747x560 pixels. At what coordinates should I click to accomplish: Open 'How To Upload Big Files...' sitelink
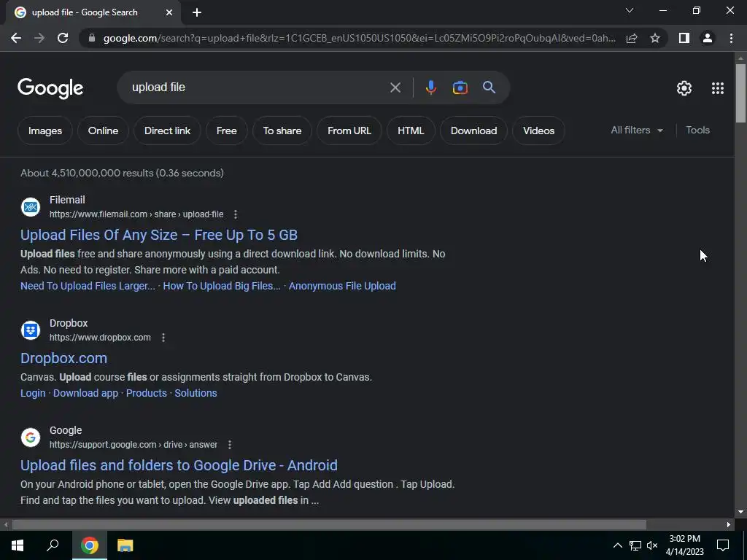pos(222,286)
